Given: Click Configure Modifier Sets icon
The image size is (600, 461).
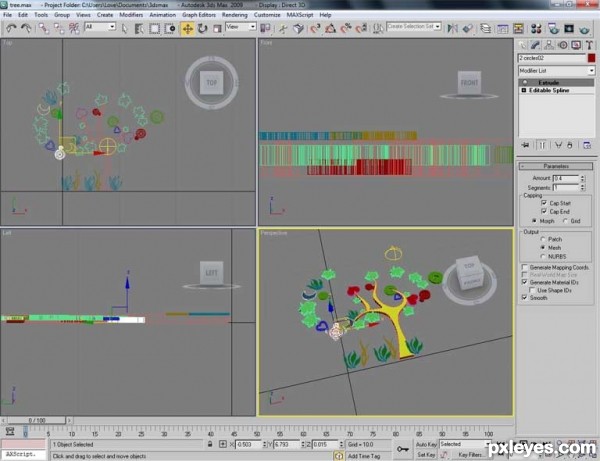Looking at the screenshot, I should [587, 145].
